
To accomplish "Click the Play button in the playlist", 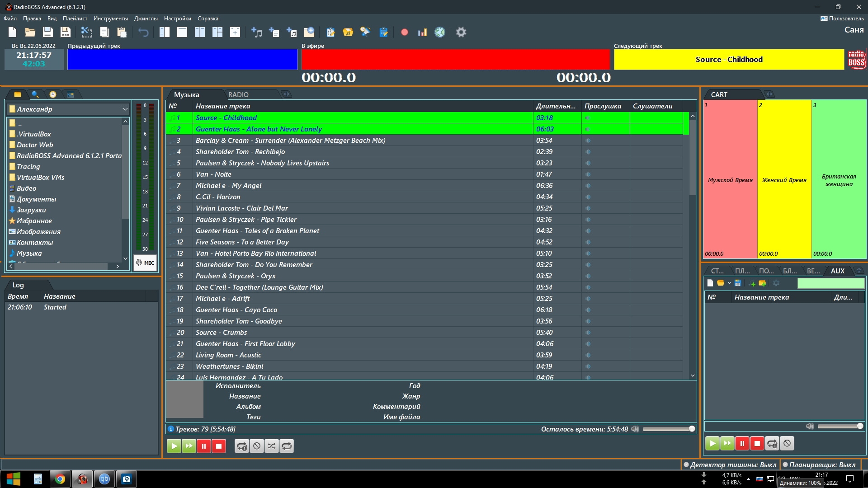I will click(x=174, y=446).
